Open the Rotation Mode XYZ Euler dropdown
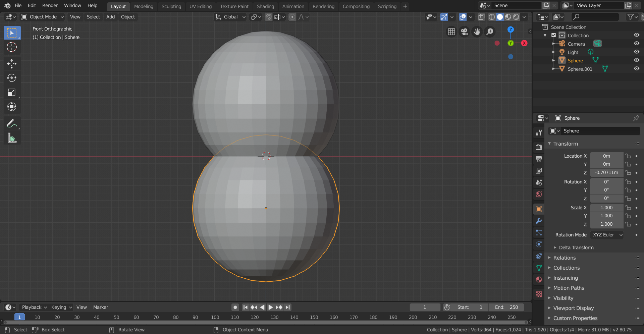 [x=607, y=235]
